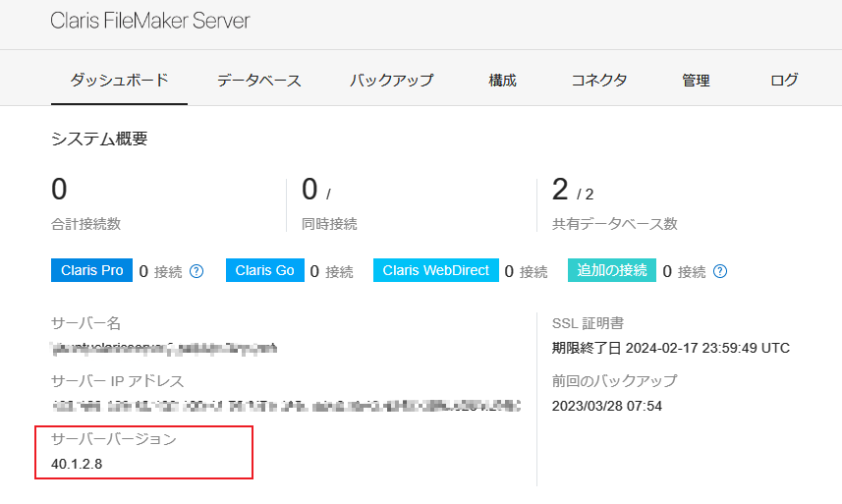Click the 追加の接続 badge
This screenshot has height=504, width=842.
611,270
